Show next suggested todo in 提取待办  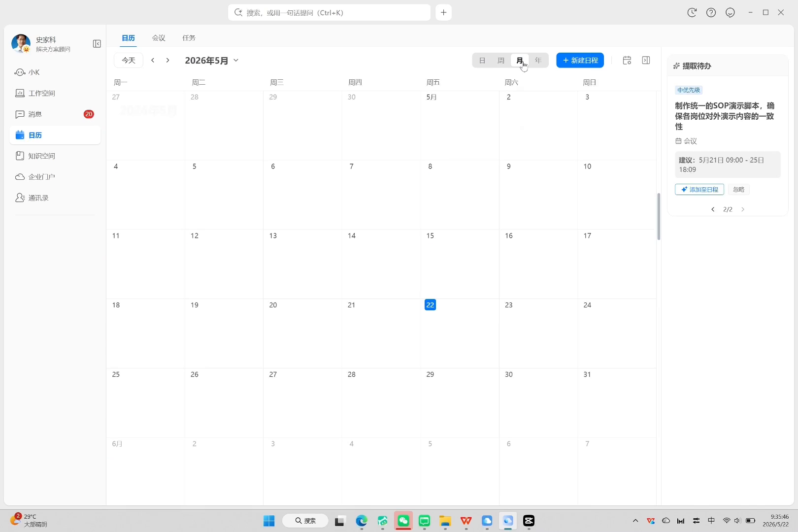[x=743, y=209]
